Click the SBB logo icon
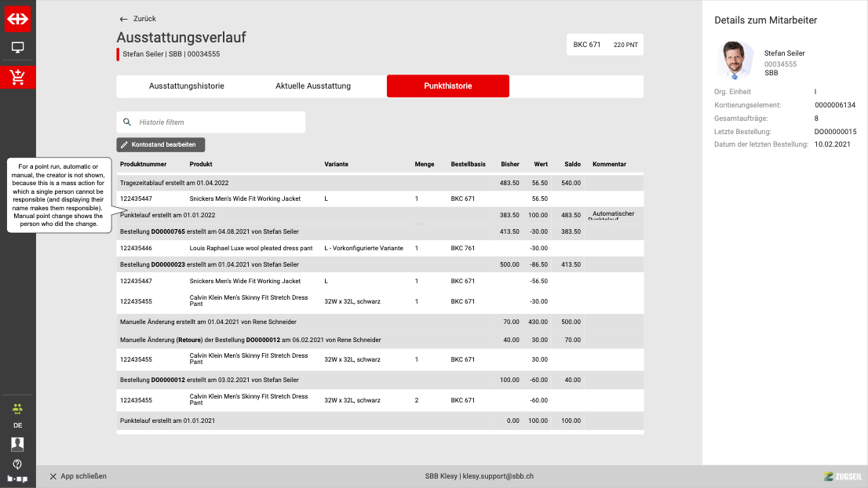The image size is (868, 488). (x=17, y=17)
